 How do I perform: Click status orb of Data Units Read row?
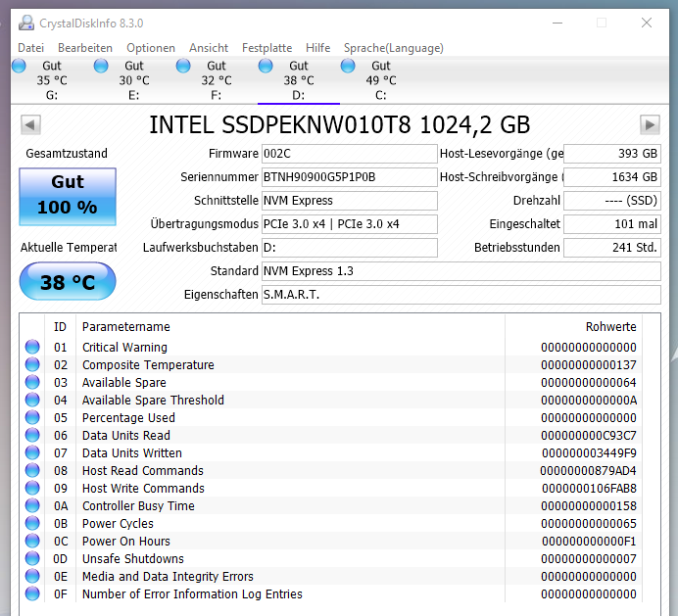[32, 435]
